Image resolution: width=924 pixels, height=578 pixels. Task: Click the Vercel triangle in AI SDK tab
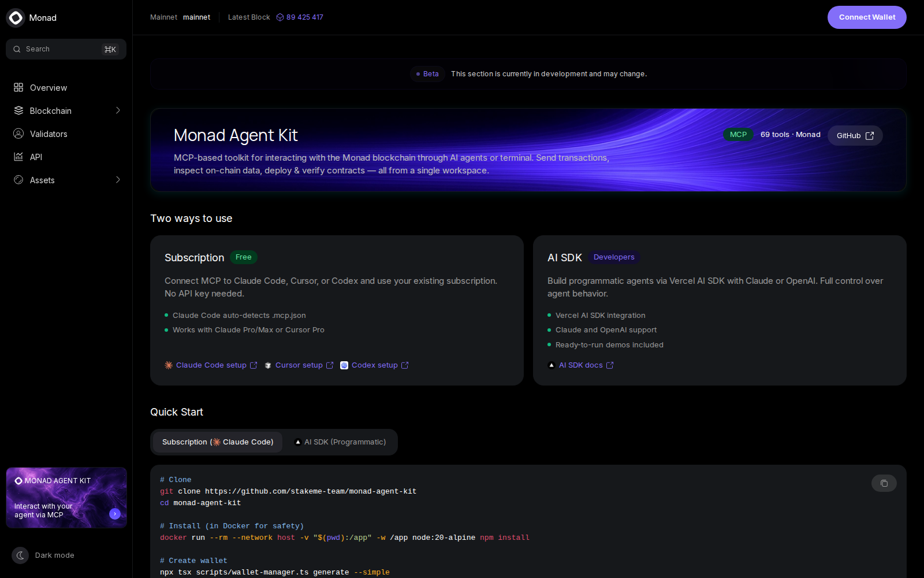[298, 442]
